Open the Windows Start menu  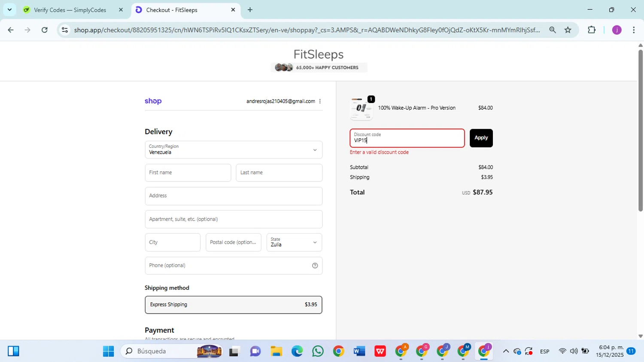click(x=108, y=351)
